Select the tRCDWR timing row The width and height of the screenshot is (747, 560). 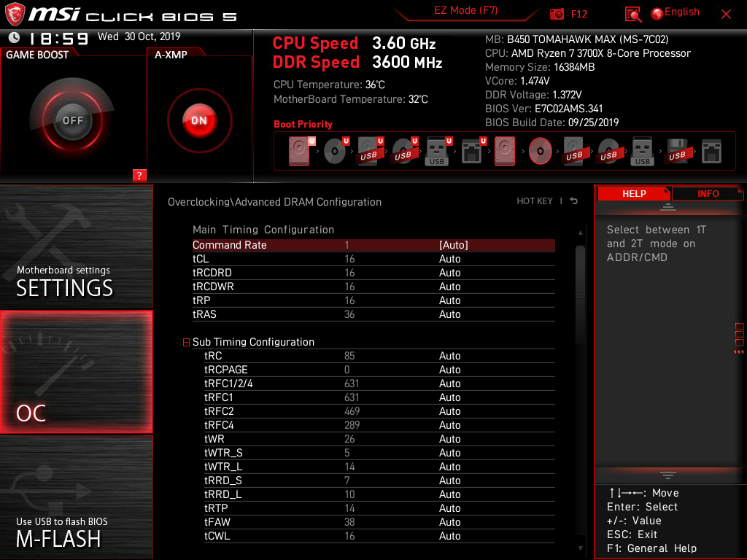pyautogui.click(x=373, y=287)
